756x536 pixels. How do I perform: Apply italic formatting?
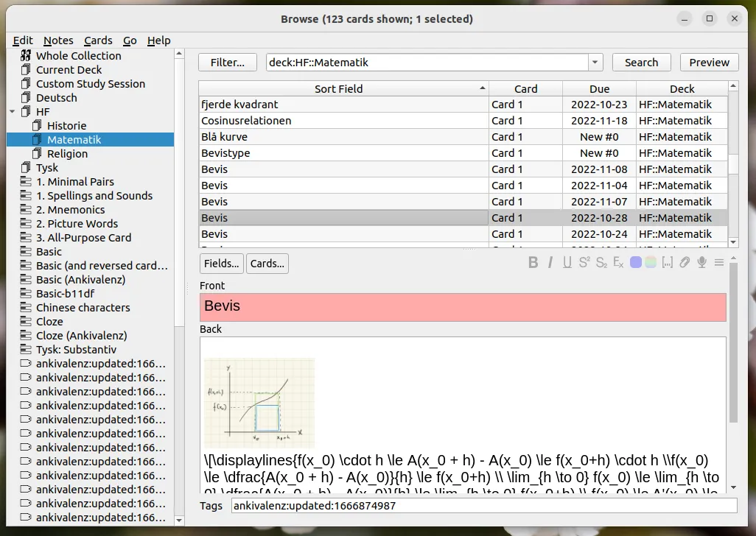[549, 262]
